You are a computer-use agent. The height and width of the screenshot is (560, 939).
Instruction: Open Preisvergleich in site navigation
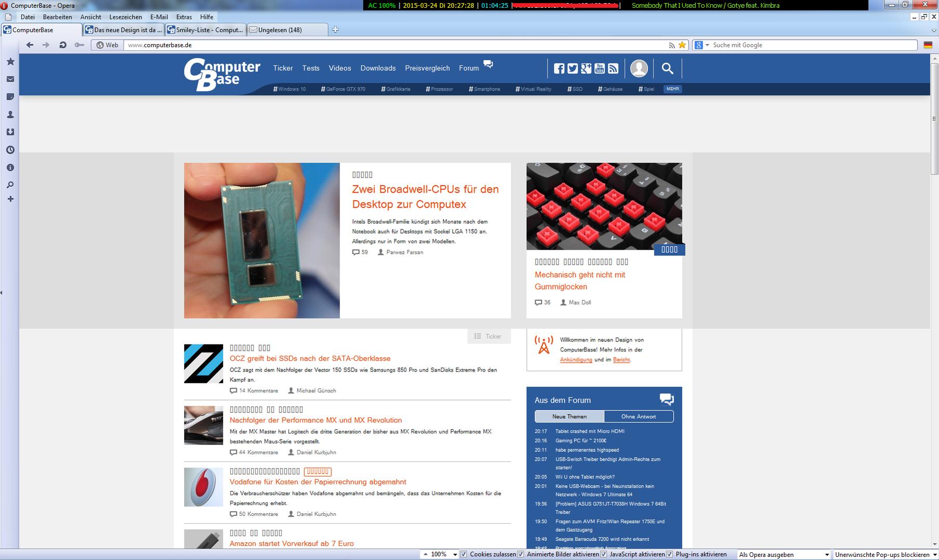coord(427,68)
